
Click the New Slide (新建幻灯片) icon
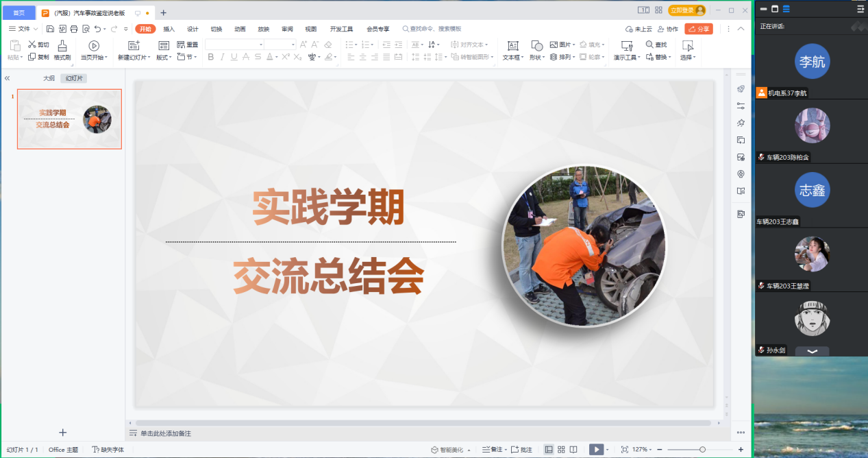tap(134, 46)
